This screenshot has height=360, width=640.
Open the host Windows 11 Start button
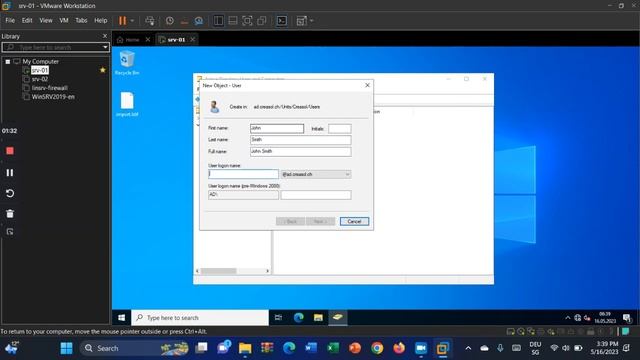click(67, 348)
